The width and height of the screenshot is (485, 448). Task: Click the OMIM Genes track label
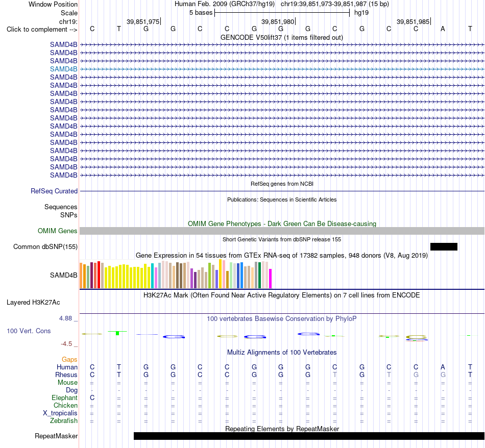[58, 231]
